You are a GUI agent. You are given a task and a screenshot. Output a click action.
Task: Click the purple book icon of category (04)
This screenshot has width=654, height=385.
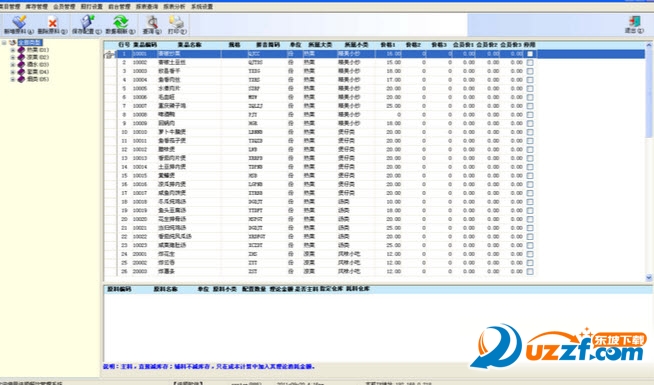(x=21, y=72)
